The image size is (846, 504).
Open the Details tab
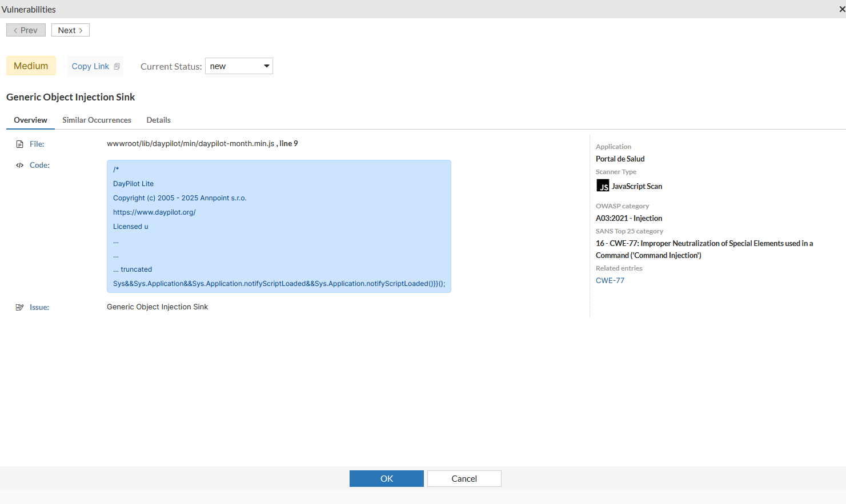tap(159, 120)
